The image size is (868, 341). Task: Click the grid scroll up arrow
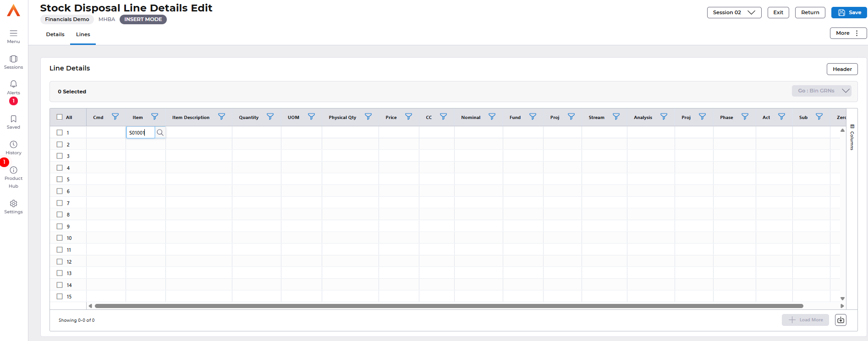842,130
